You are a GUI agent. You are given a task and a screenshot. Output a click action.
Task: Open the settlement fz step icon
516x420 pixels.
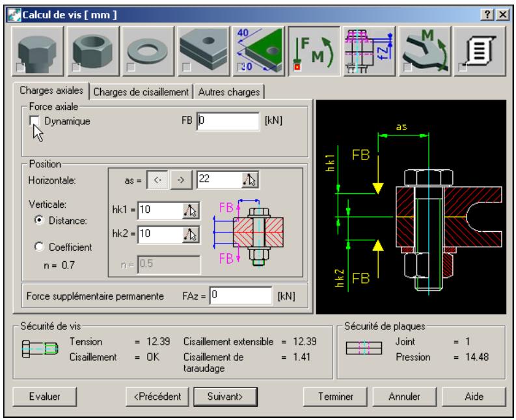pyautogui.click(x=369, y=51)
